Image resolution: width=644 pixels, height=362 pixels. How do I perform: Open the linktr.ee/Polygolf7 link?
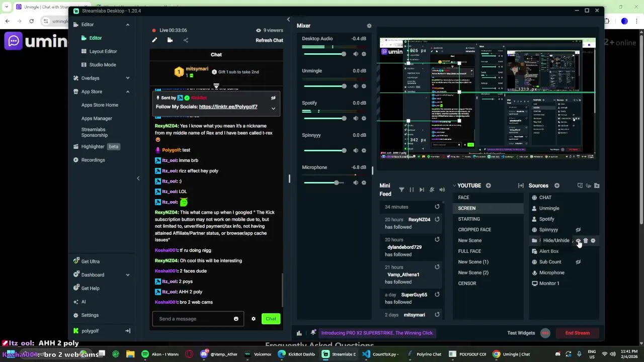(x=228, y=107)
